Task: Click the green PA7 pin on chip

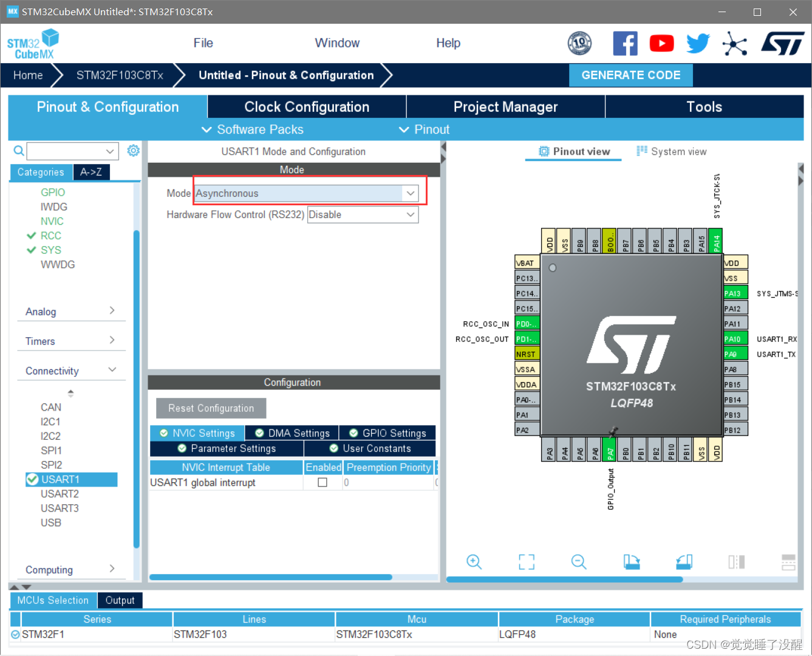Action: pyautogui.click(x=610, y=450)
